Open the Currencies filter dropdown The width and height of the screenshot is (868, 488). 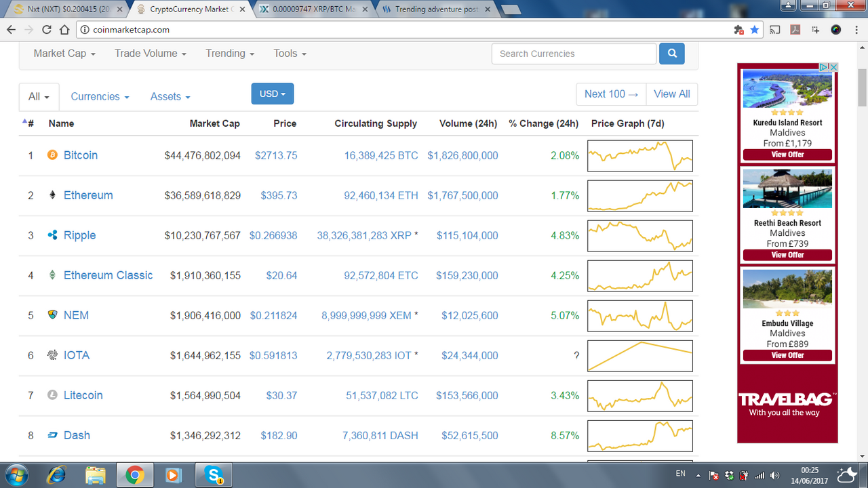coord(100,97)
